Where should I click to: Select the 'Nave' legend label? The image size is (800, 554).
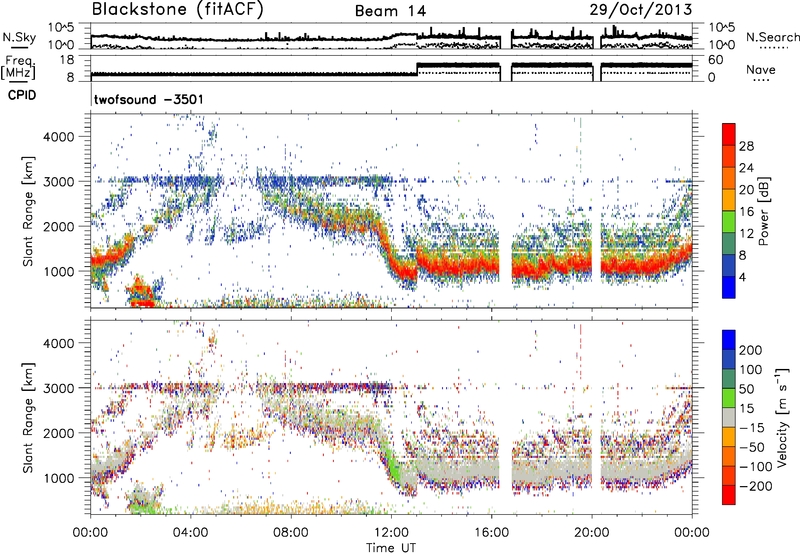point(761,69)
